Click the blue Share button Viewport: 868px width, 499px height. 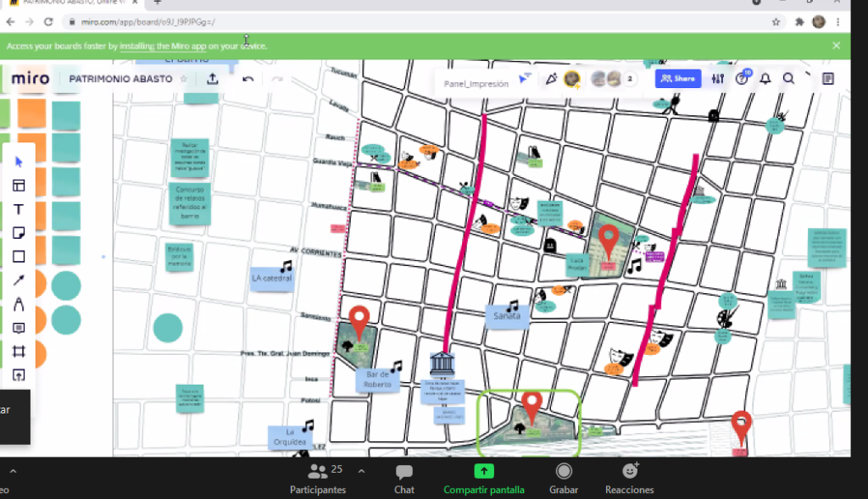tap(677, 79)
